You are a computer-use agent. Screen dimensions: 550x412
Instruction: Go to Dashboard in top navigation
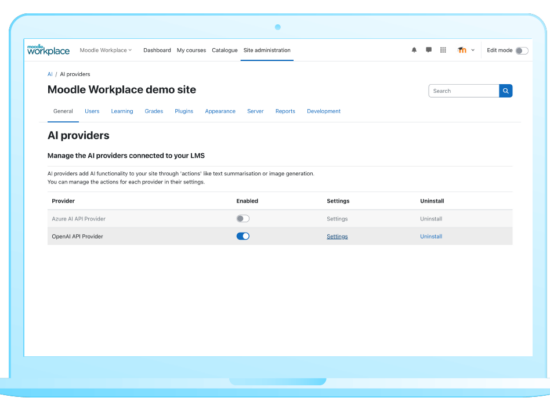pos(157,50)
